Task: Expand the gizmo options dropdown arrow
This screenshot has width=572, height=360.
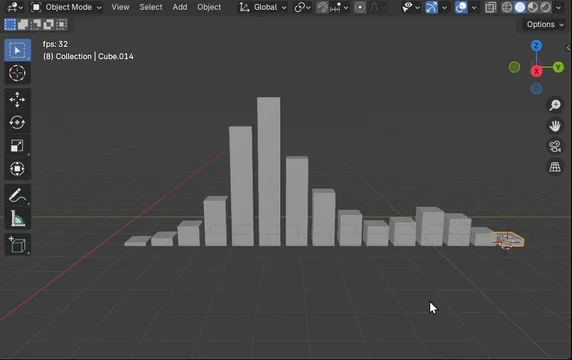Action: (x=444, y=7)
